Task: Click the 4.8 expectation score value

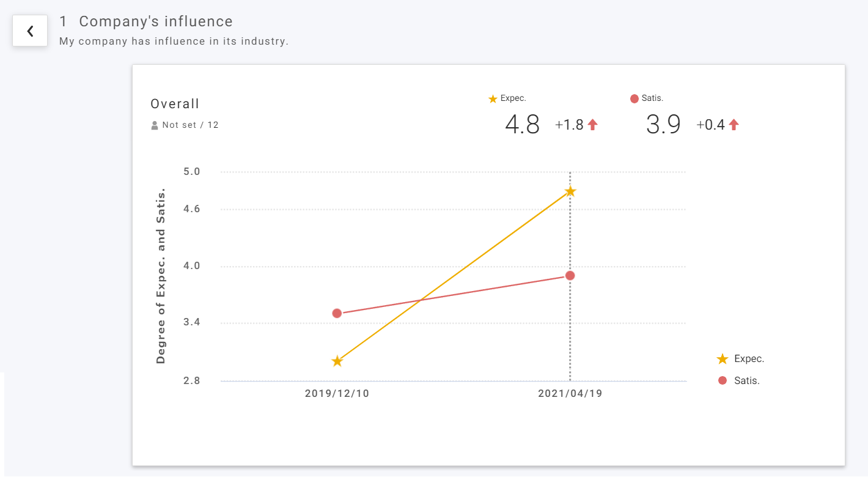Action: (x=522, y=125)
